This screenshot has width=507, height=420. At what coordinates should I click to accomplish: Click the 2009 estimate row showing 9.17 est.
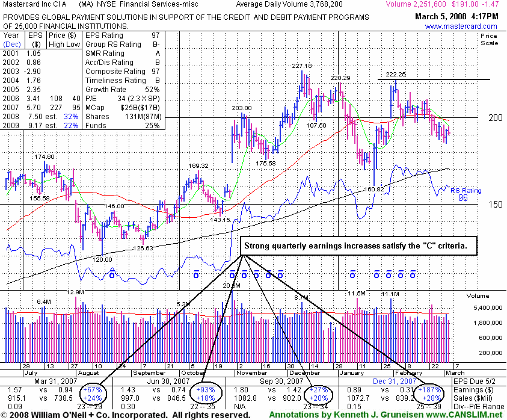(x=41, y=126)
